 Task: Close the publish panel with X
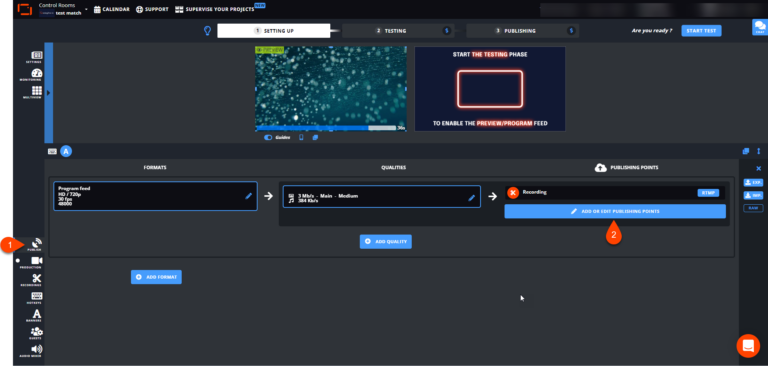click(759, 169)
